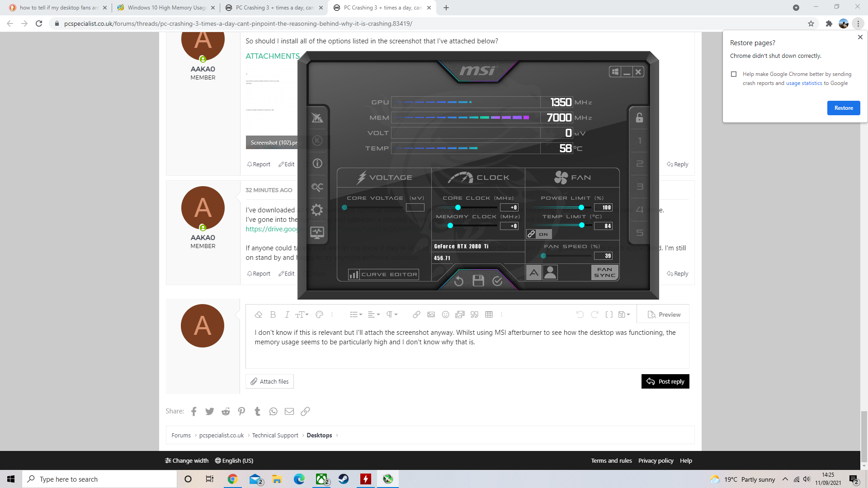This screenshot has width=868, height=488.
Task: Toggle the power/temp limit link ON
Action: click(x=539, y=234)
